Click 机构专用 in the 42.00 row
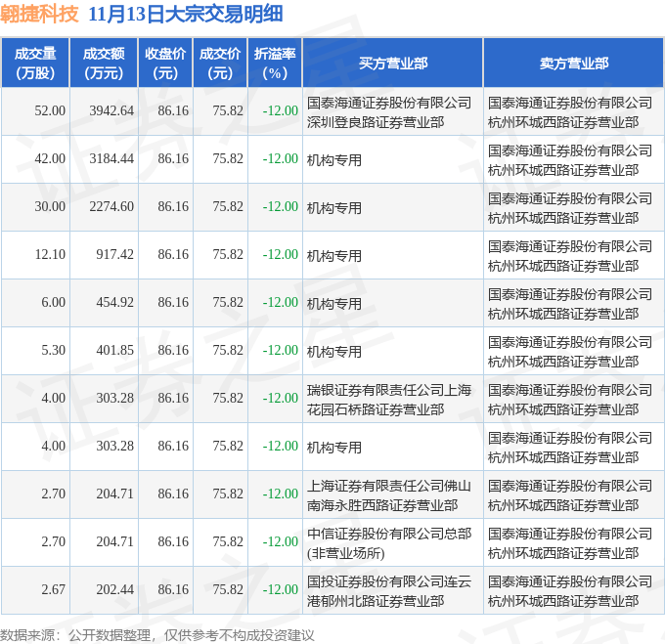The width and height of the screenshot is (665, 644). (x=334, y=160)
